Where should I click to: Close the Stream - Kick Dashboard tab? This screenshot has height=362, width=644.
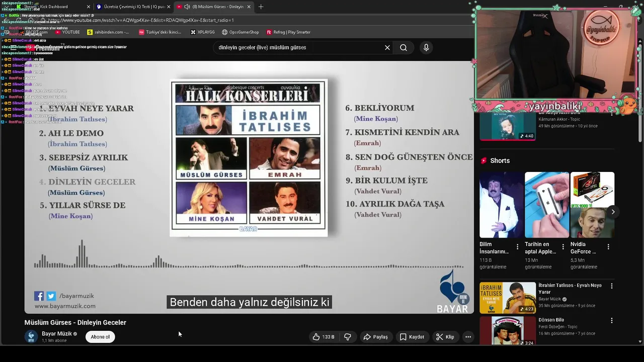pos(89,7)
